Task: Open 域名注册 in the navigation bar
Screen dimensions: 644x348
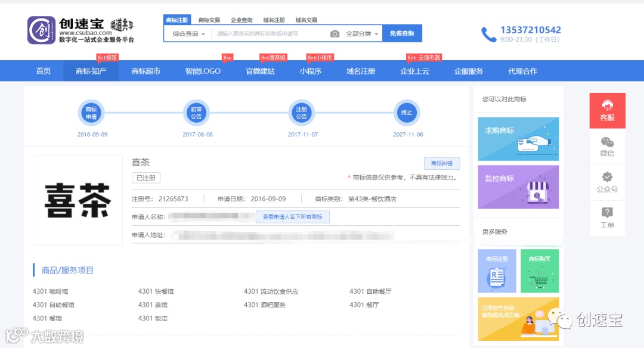Action: coord(361,71)
